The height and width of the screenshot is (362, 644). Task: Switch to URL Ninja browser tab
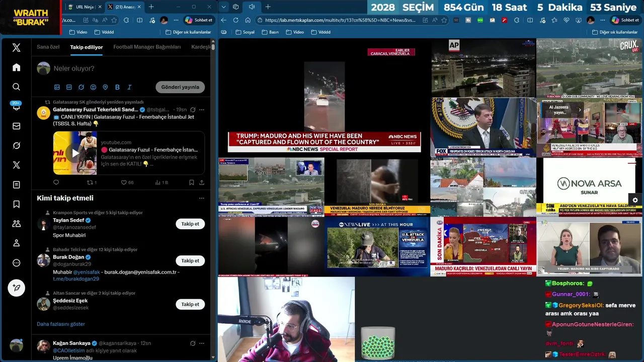pyautogui.click(x=85, y=7)
